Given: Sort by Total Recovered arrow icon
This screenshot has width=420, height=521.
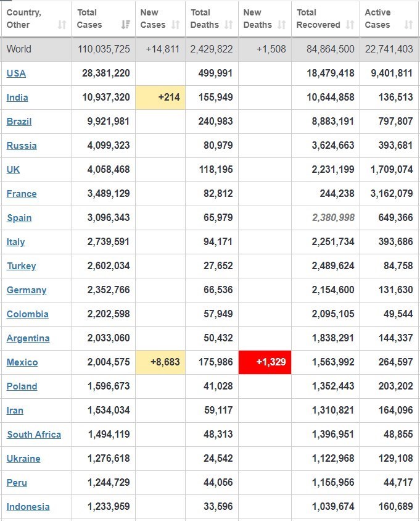Looking at the screenshot, I should click(x=350, y=25).
